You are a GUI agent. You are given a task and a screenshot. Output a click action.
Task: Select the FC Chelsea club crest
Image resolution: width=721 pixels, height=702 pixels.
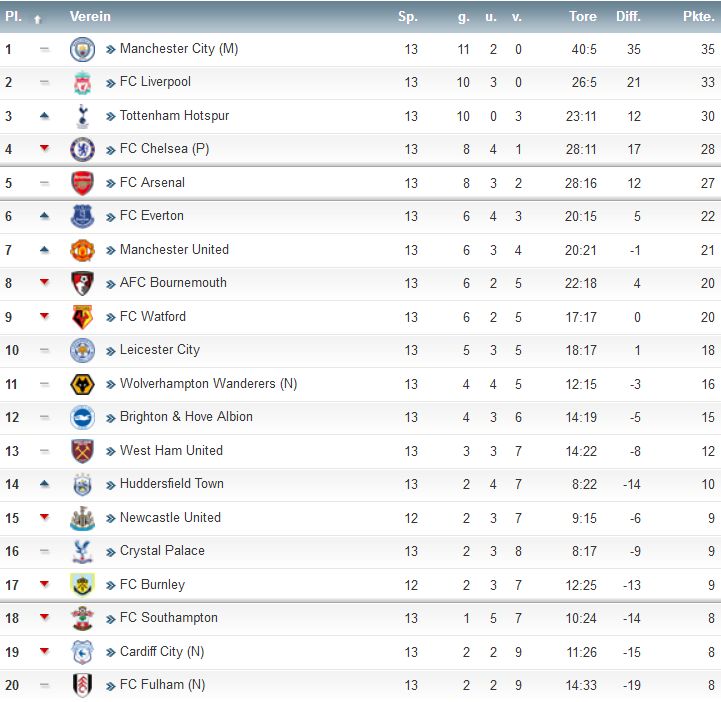tap(82, 150)
